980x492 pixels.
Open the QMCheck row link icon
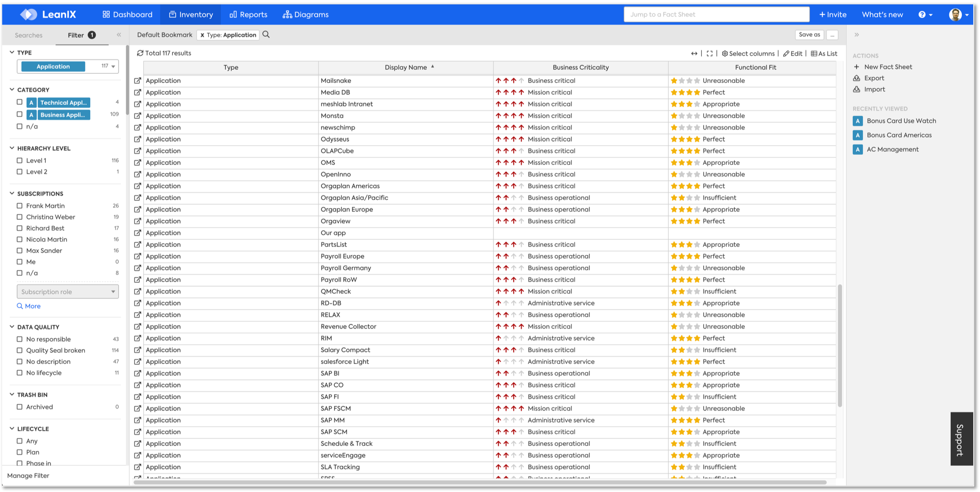point(137,291)
